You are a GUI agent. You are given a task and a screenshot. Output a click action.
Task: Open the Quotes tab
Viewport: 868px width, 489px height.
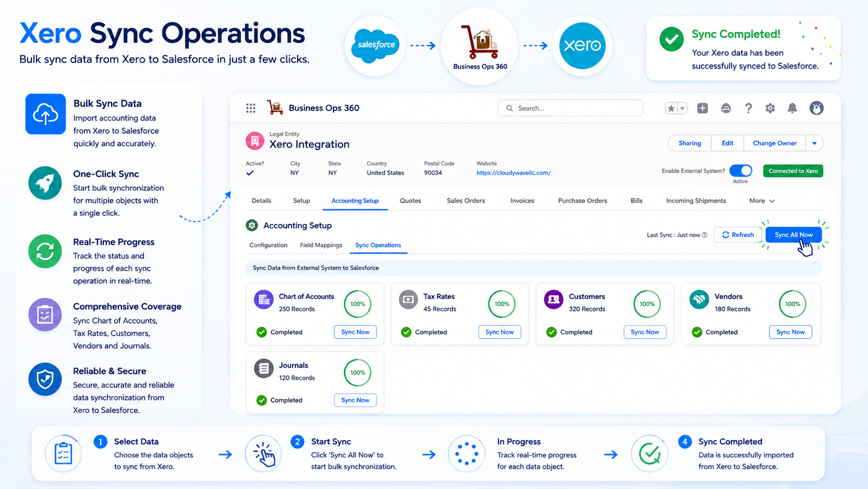point(410,201)
